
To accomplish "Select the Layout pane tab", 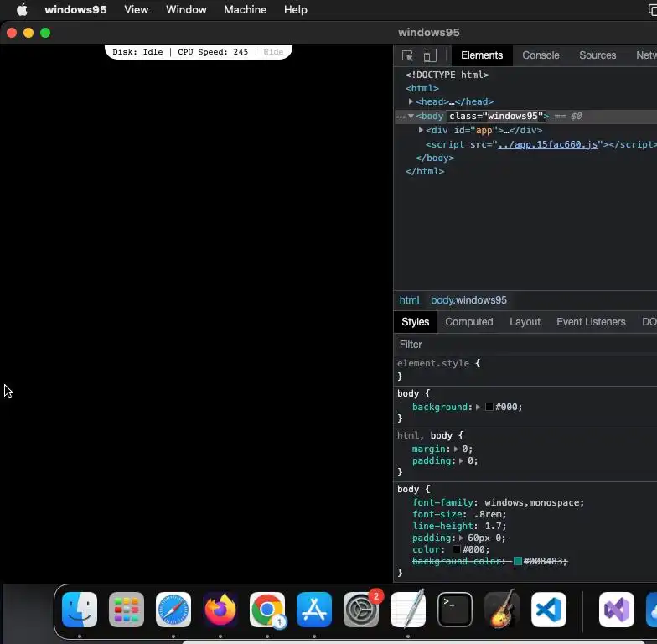I will coord(525,322).
